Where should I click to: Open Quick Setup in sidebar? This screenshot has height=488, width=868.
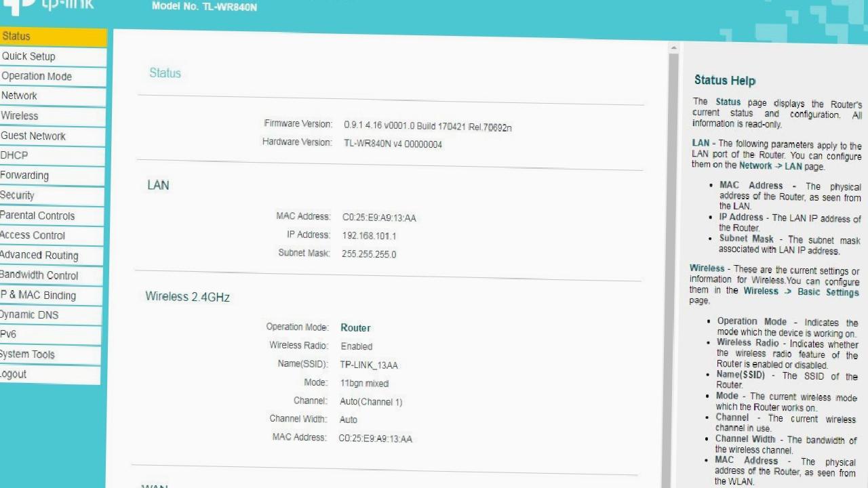53,57
